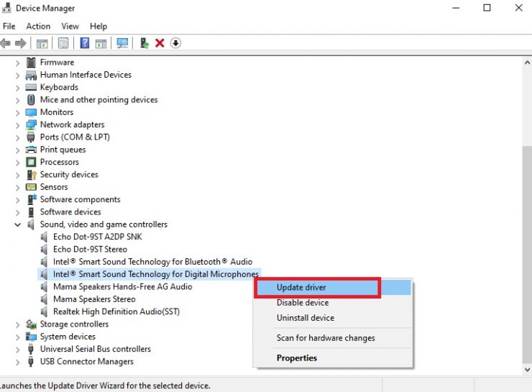Image resolution: width=532 pixels, height=392 pixels.
Task: Expand the Monitors node
Action: 18,113
